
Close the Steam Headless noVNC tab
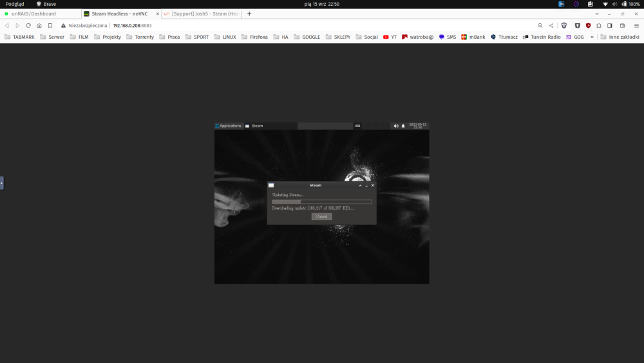pos(157,14)
